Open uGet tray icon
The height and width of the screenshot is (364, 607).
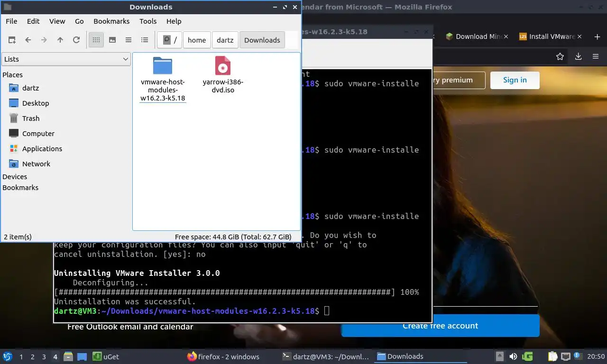click(x=527, y=356)
